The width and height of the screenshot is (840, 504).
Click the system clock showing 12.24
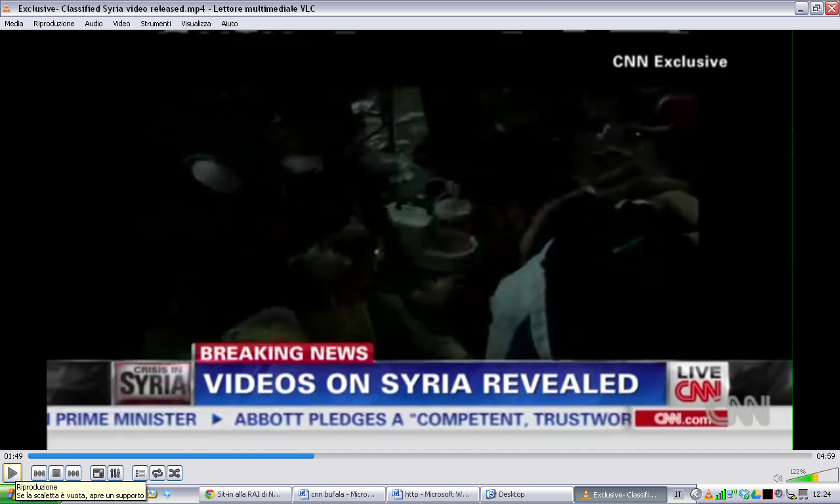[822, 494]
